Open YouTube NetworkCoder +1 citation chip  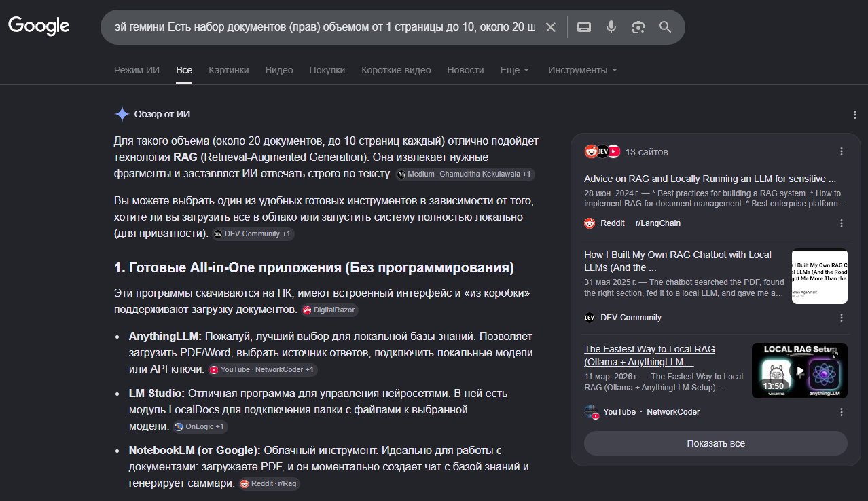point(263,369)
